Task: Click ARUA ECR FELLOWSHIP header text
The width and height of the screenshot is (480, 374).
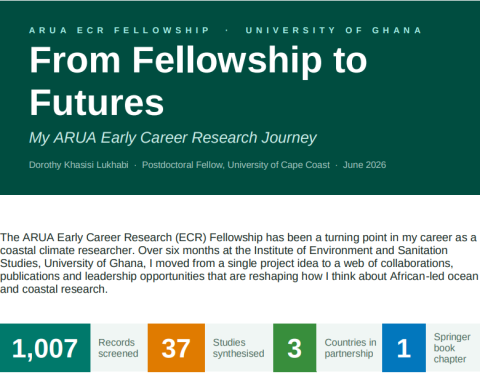Action: tap(119, 30)
